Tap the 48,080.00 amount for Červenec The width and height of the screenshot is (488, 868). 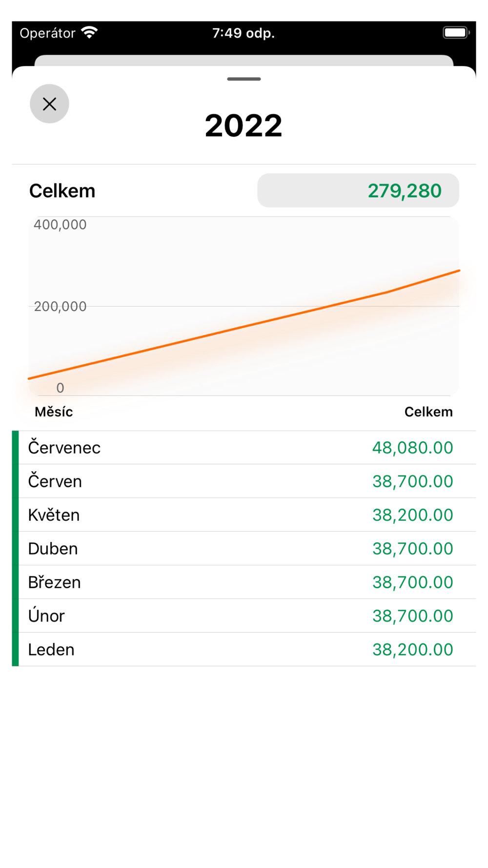point(413,448)
